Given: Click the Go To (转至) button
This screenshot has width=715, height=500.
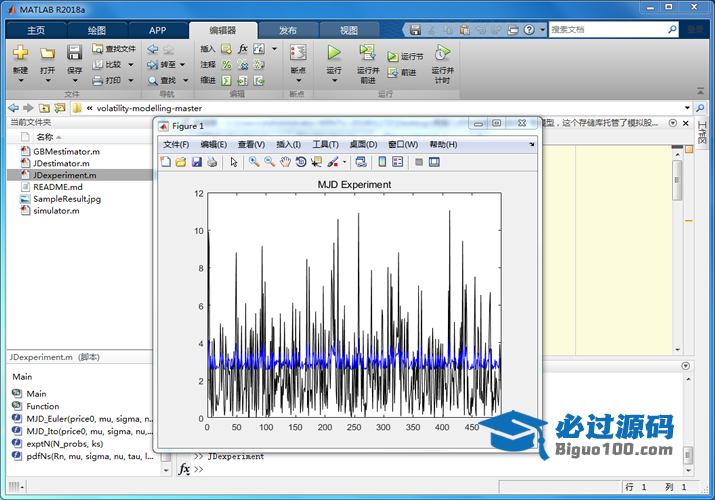Looking at the screenshot, I should click(162, 65).
